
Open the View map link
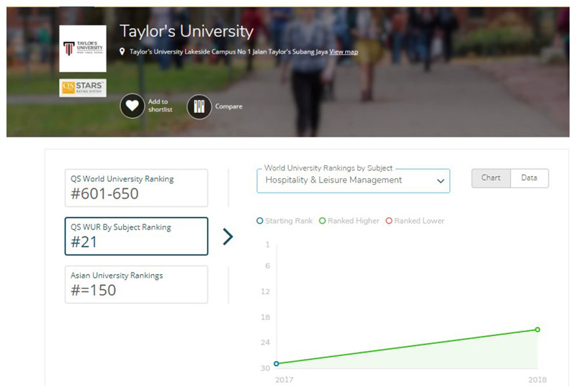pos(343,52)
